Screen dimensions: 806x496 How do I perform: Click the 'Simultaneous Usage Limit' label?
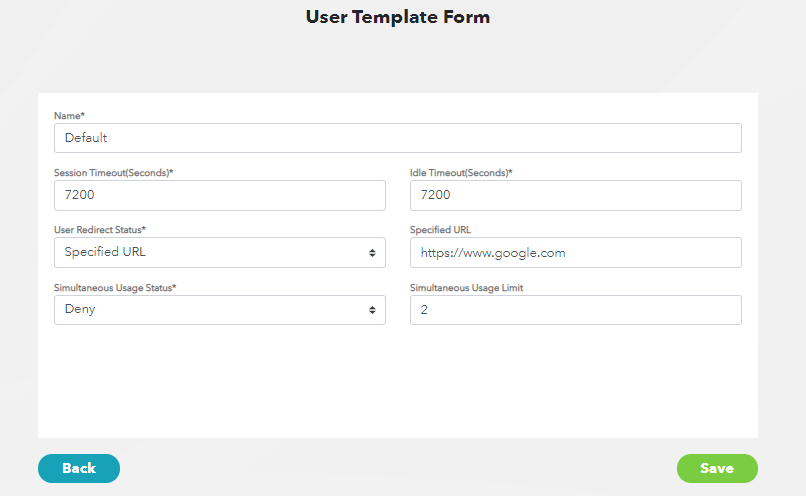pos(465,288)
